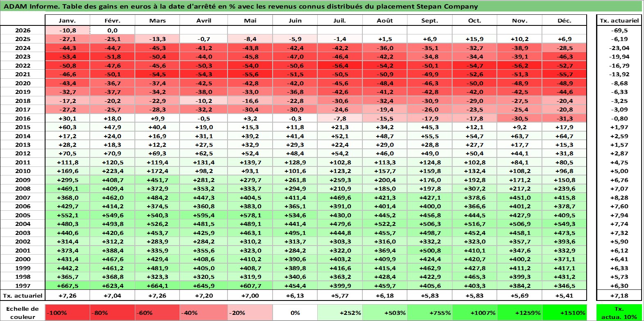Select the 2012 Févr. cell '+70,9'
The width and height of the screenshot is (644, 321).
[x=112, y=153]
